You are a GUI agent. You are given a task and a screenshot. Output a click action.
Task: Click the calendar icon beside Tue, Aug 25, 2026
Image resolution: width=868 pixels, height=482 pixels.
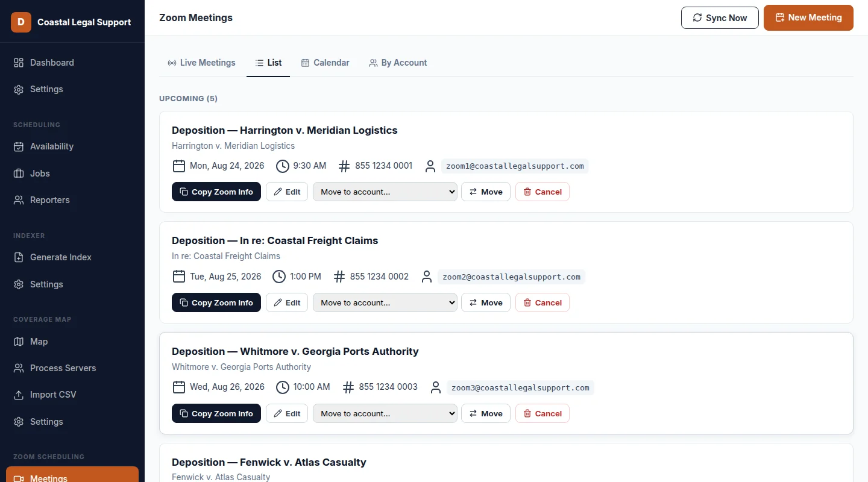pos(178,277)
